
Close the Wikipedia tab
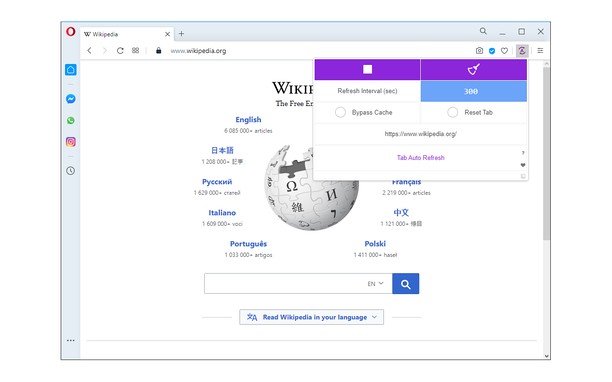(x=167, y=34)
